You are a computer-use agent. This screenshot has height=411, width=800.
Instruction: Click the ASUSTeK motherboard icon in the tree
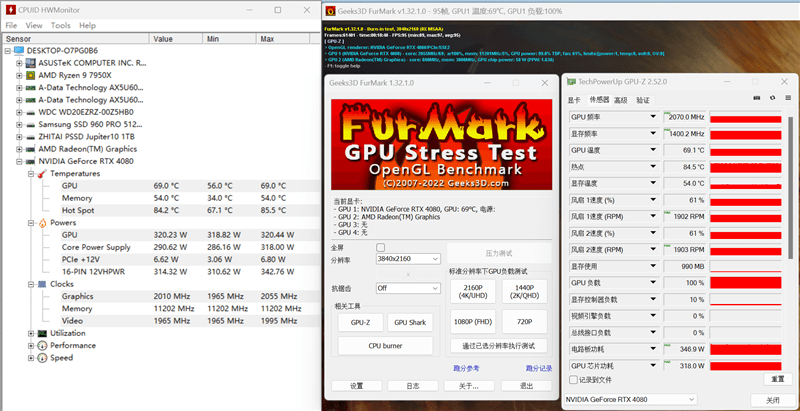pyautogui.click(x=31, y=63)
